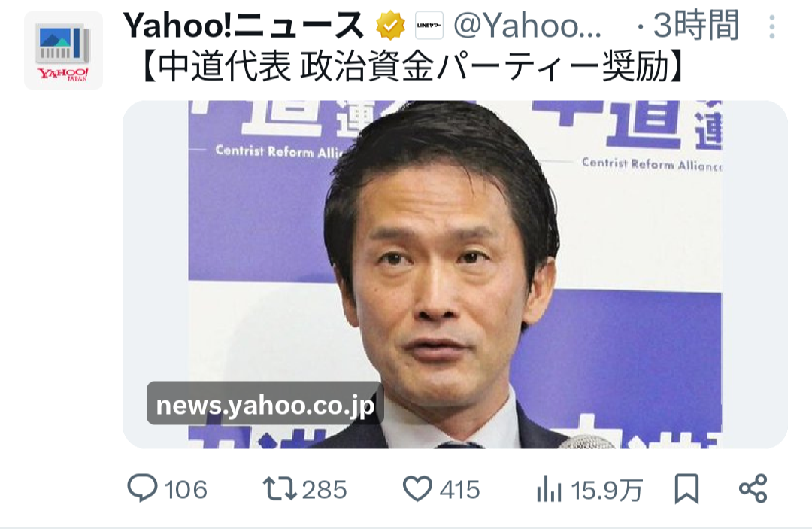812x529 pixels.
Task: Click the 106 replies count
Action: 186,490
